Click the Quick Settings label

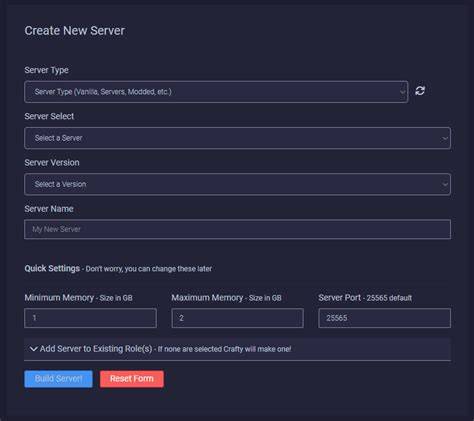tap(52, 268)
